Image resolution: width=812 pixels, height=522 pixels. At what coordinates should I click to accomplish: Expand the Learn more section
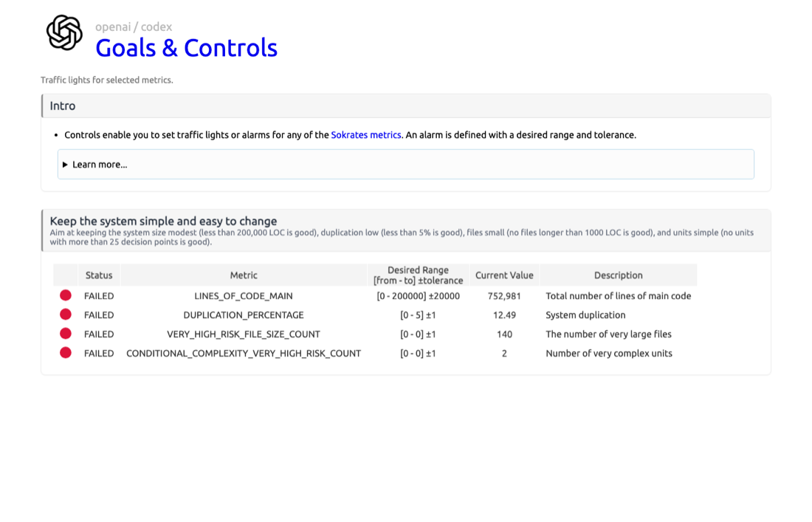[x=405, y=164]
